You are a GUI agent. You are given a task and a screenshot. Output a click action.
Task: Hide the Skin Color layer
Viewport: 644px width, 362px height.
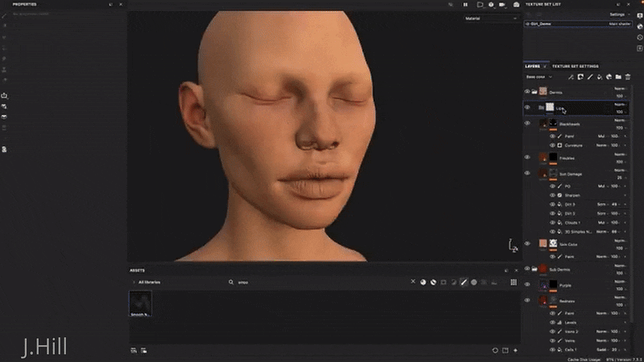click(527, 244)
